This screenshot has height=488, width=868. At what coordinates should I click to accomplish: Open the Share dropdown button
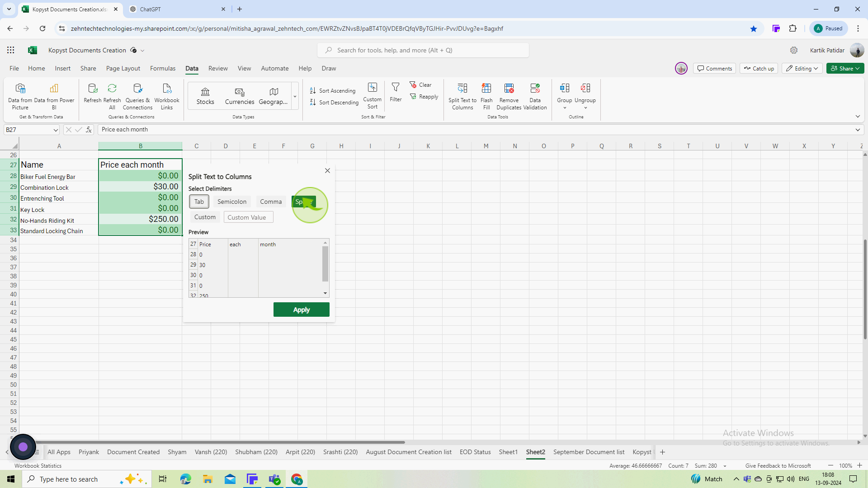click(845, 68)
